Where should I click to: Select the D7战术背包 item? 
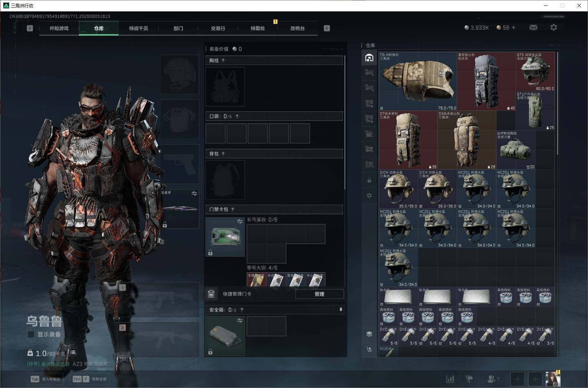pyautogui.click(x=408, y=140)
